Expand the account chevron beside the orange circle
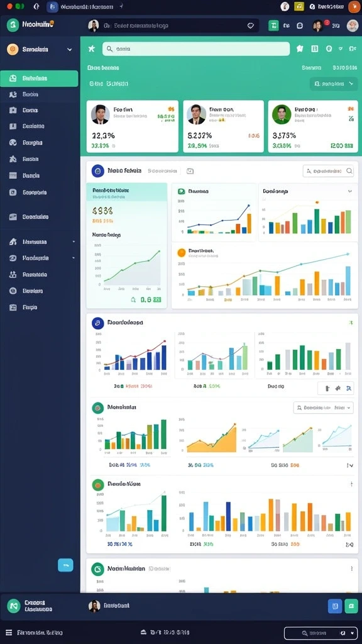Image resolution: width=362 pixels, height=644 pixels. tap(69, 49)
